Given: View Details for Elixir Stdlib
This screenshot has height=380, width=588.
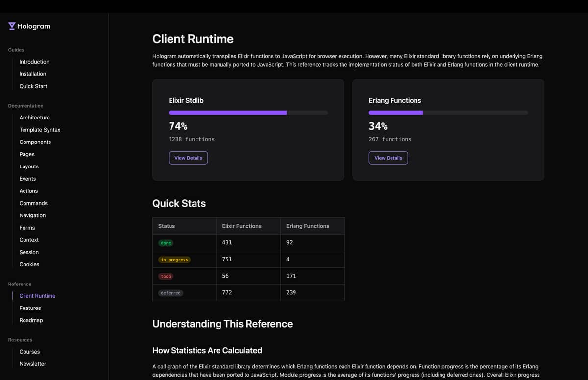Looking at the screenshot, I should click(x=188, y=158).
